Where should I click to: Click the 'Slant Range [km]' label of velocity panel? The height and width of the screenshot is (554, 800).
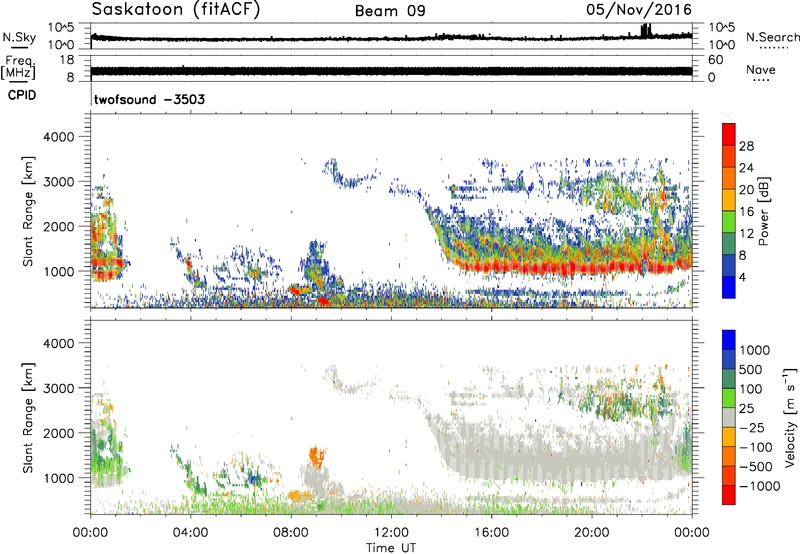coord(28,418)
